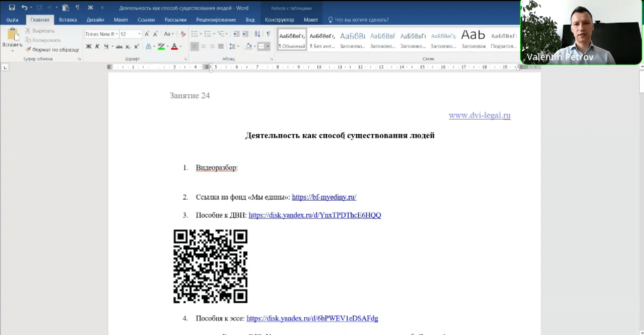Apply text effects button
This screenshot has width=644, height=335.
(x=148, y=47)
